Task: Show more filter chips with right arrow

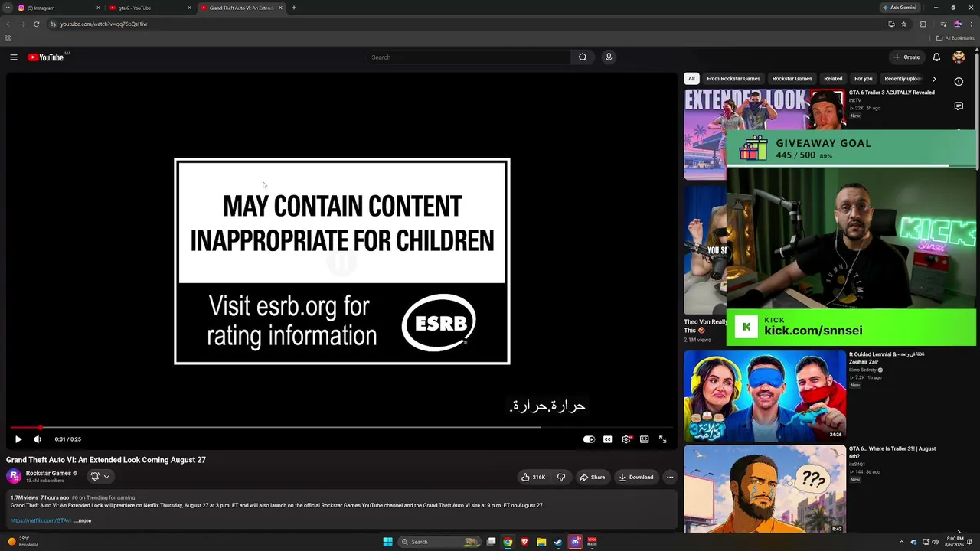Action: point(934,79)
